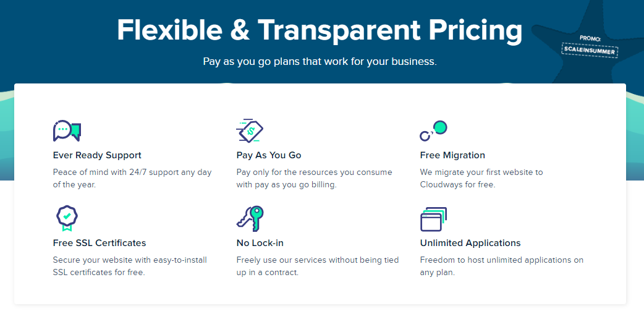Click the Free Migration heading
Screen dimensions: 644x319
(452, 155)
